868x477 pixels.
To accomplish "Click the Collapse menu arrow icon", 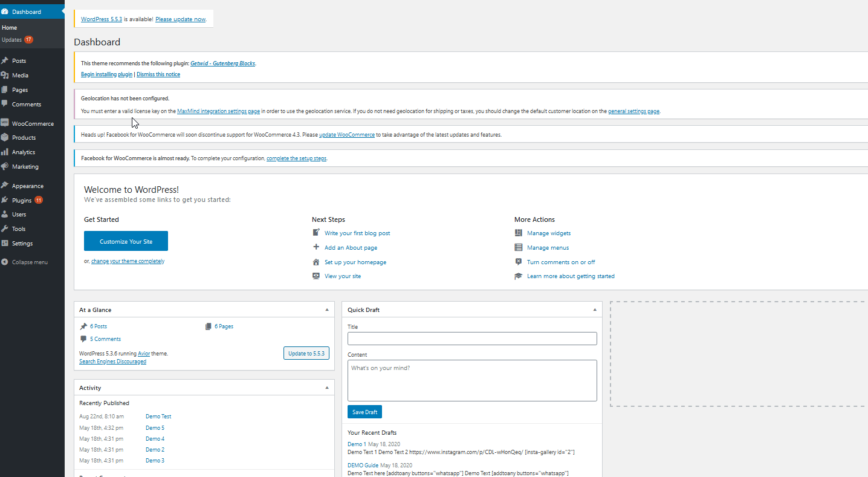I will [x=5, y=262].
